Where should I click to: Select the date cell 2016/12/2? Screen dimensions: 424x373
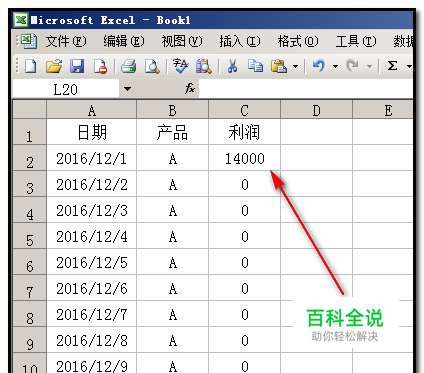[x=92, y=184]
